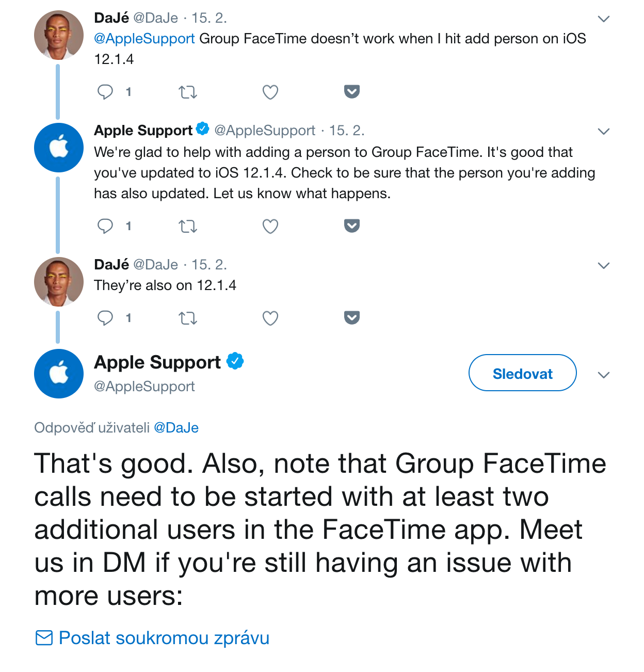
Task: Open the reply icon under Apple Support's reply
Action: coord(105,226)
